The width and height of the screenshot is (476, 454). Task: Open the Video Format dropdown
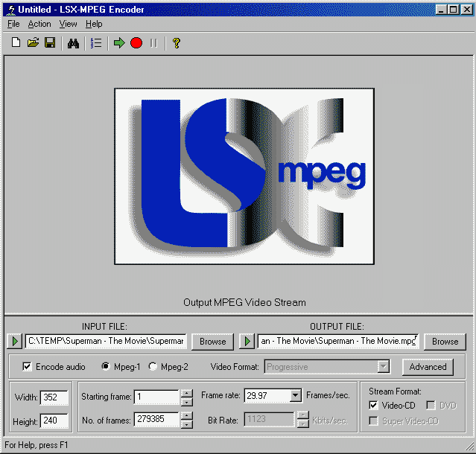pyautogui.click(x=383, y=366)
